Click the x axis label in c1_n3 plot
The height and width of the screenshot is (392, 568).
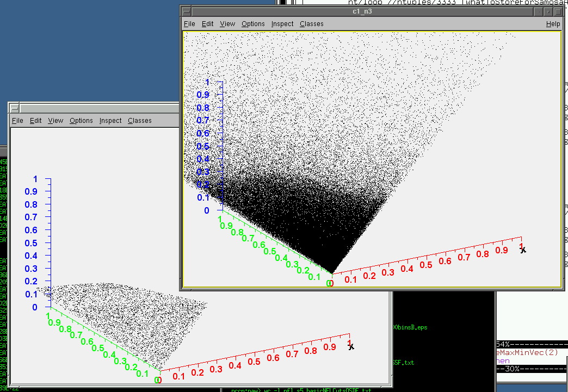pyautogui.click(x=523, y=250)
